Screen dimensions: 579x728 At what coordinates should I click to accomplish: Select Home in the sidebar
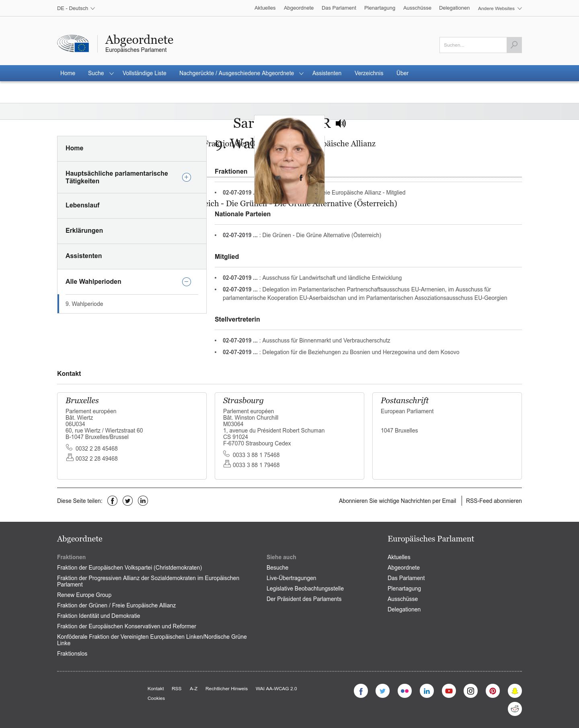(132, 148)
